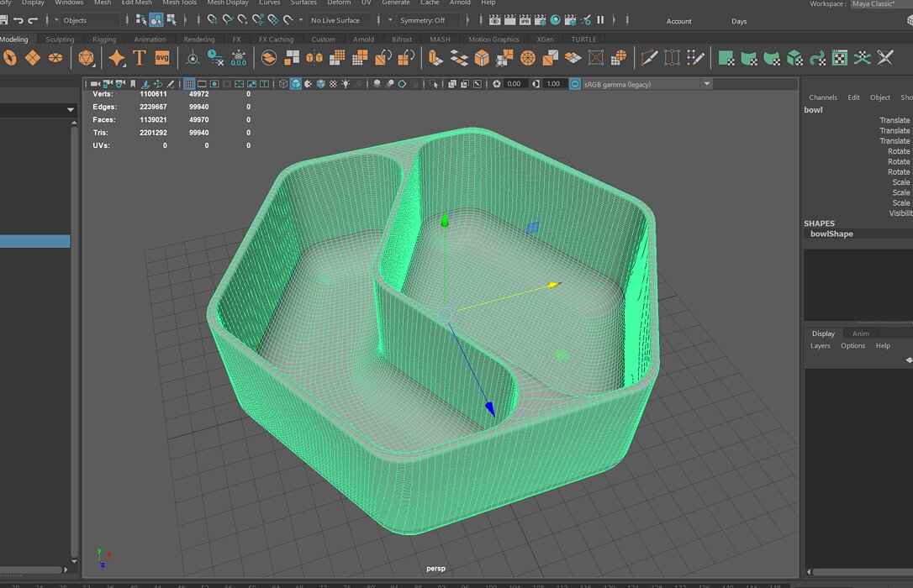This screenshot has width=913, height=588.
Task: Switch to the Anim layer tab
Action: pyautogui.click(x=861, y=333)
